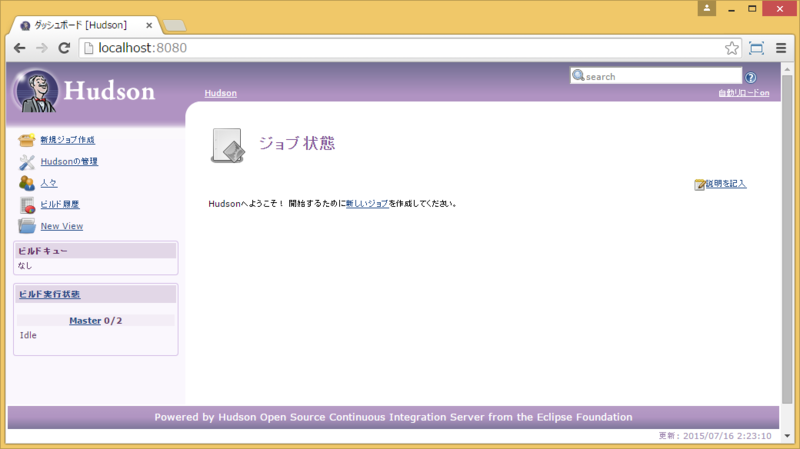Click the fullscreen icon beside the bookmark star
The height and width of the screenshot is (449, 800).
click(x=756, y=48)
